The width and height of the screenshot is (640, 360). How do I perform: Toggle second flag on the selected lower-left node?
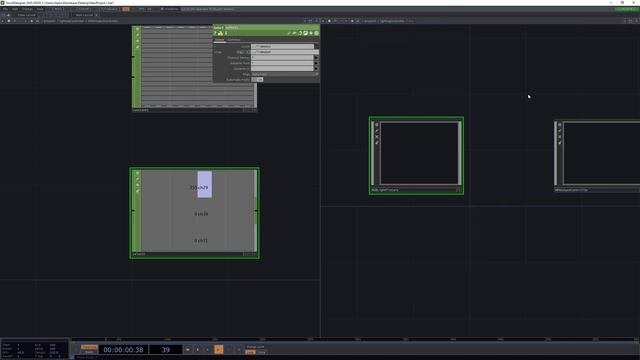point(138,179)
